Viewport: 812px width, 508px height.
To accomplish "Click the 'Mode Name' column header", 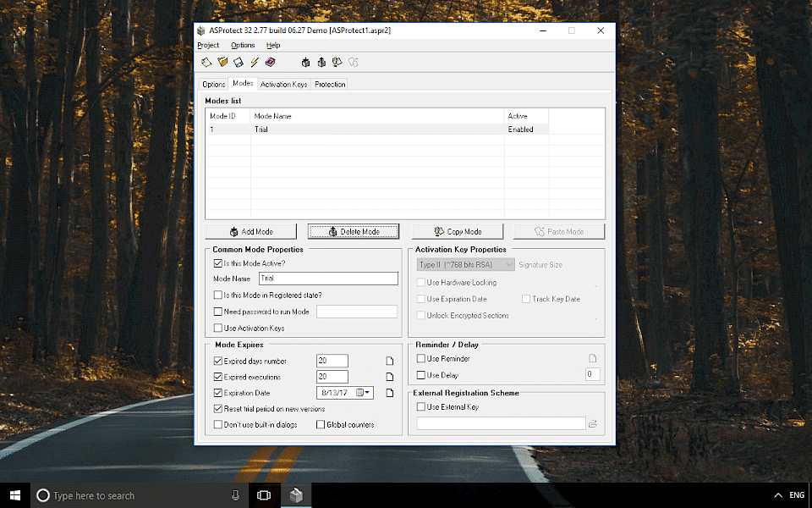I will (x=377, y=116).
